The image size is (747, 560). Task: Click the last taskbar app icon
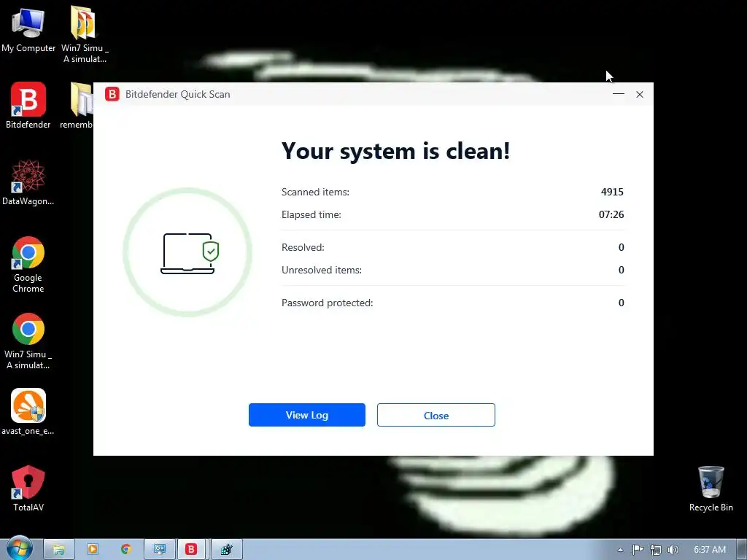tap(227, 550)
